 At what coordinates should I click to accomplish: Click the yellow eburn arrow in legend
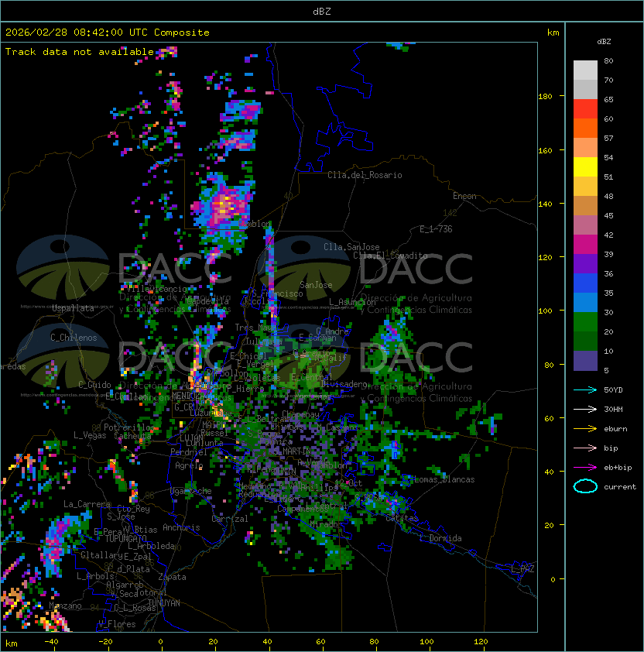(585, 428)
